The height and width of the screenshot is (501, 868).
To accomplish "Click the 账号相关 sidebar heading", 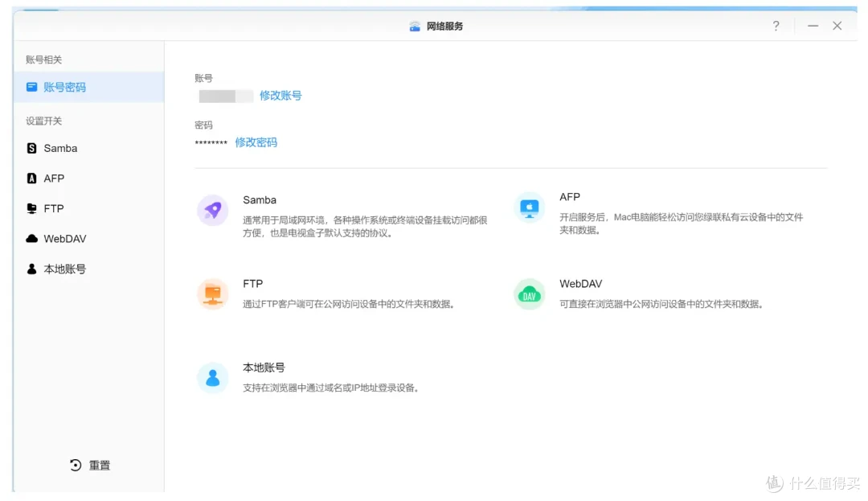I will coord(43,60).
